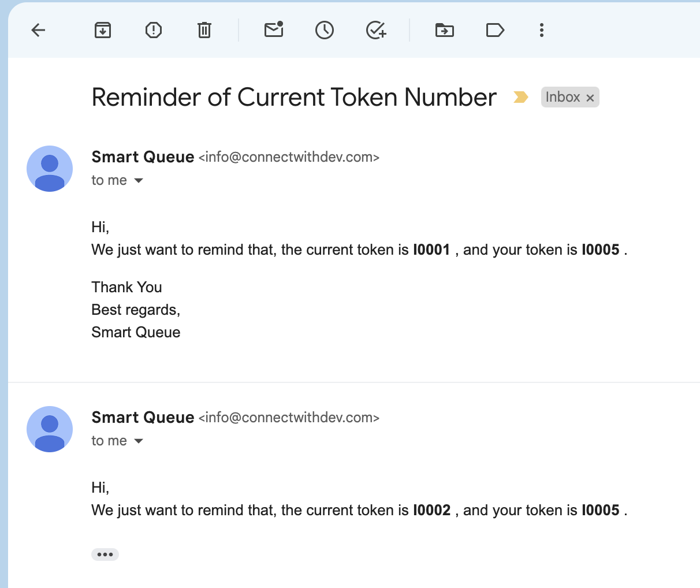Expand recipient details on second message
The height and width of the screenshot is (588, 700).
click(139, 441)
